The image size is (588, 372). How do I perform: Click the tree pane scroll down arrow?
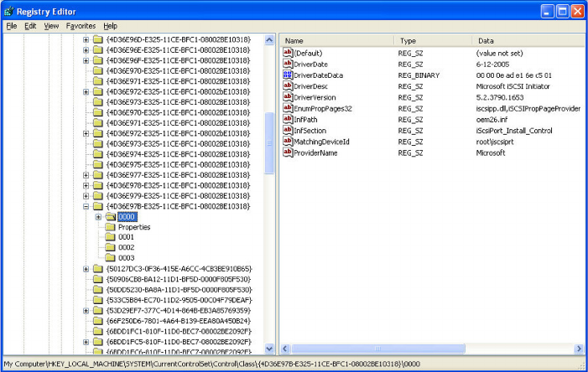(270, 349)
